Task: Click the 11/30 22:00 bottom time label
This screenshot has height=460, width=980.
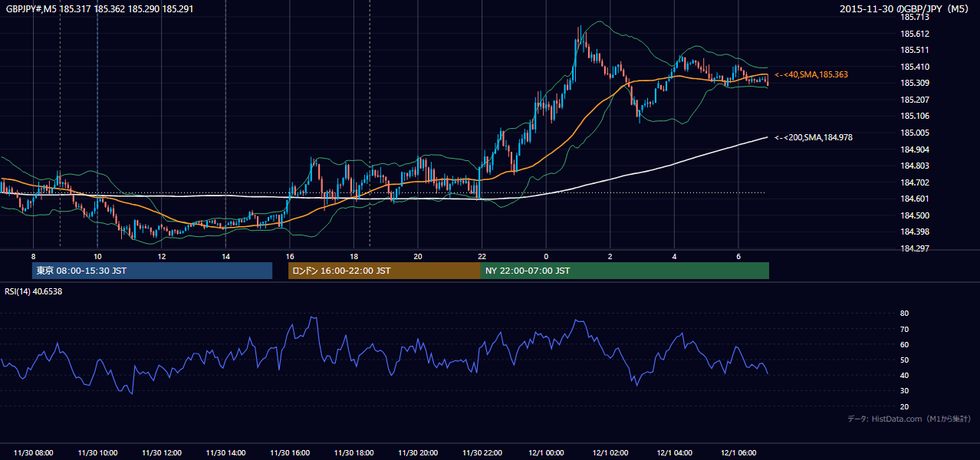Action: click(x=482, y=453)
